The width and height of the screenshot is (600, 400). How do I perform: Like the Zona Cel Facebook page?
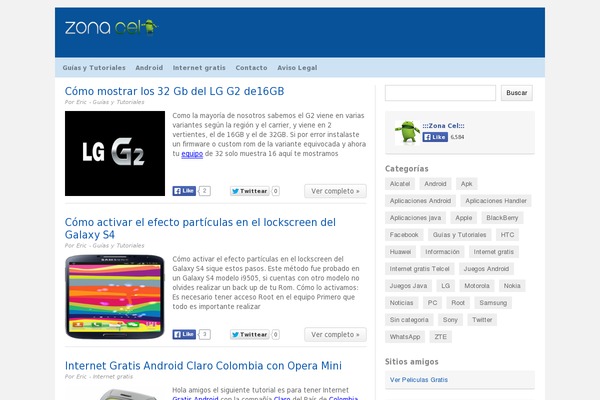tap(435, 137)
